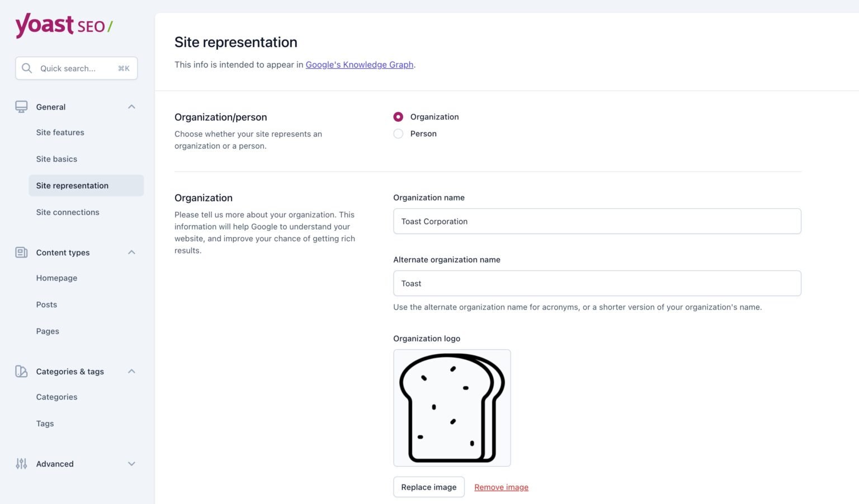
Task: Click the Alternate organization name field
Action: [x=597, y=283]
